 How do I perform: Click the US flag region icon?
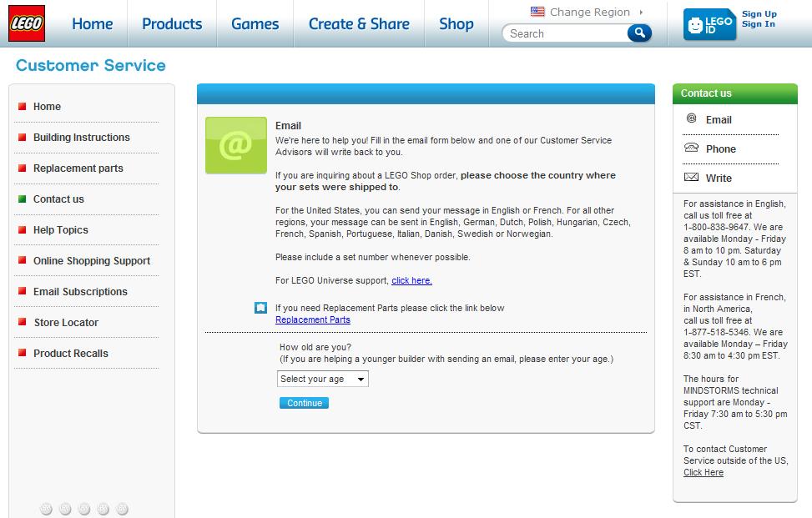coord(537,12)
